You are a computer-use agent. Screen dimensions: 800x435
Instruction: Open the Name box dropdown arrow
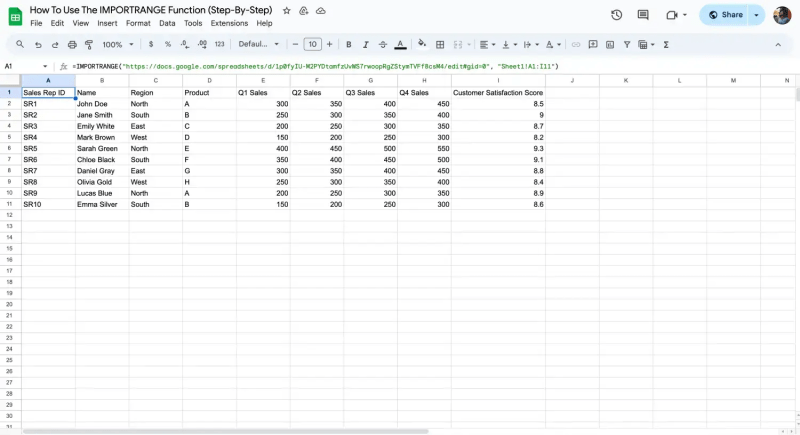[45, 66]
